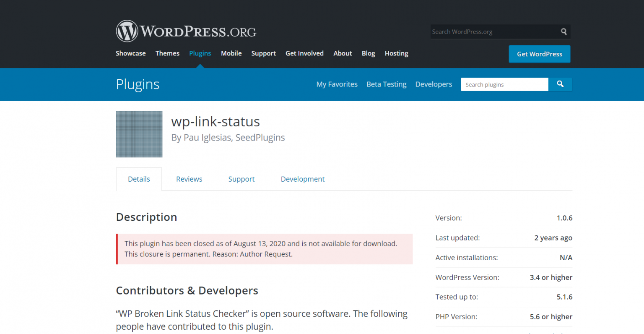This screenshot has height=334, width=644.
Task: Switch to the Development tab
Action: (303, 179)
